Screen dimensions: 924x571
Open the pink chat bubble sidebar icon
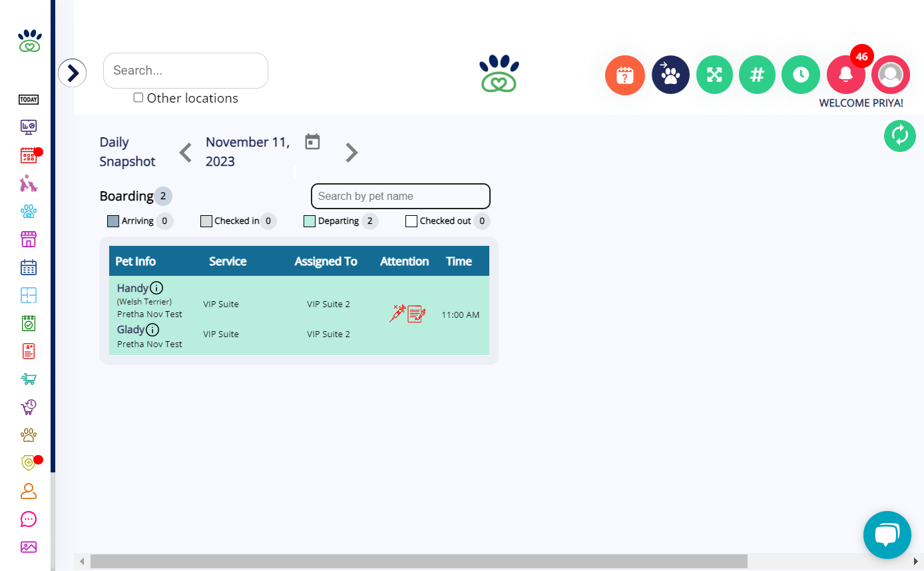click(x=29, y=519)
